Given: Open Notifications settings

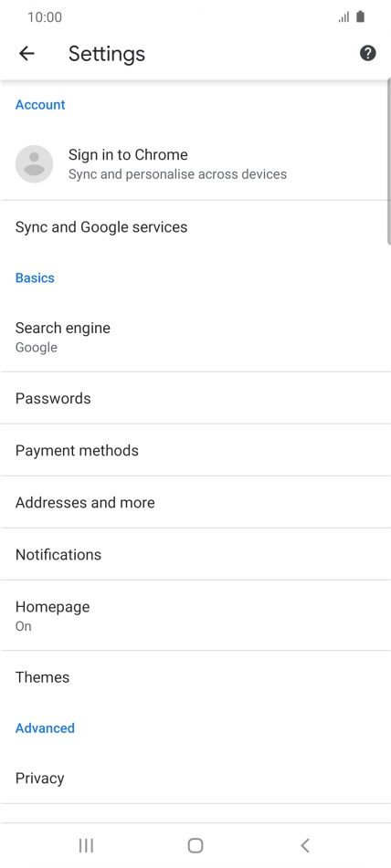Looking at the screenshot, I should 195,554.
